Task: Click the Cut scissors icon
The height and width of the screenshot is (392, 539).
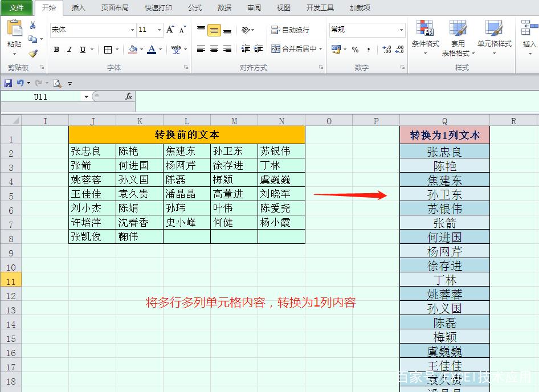Action: click(x=33, y=25)
